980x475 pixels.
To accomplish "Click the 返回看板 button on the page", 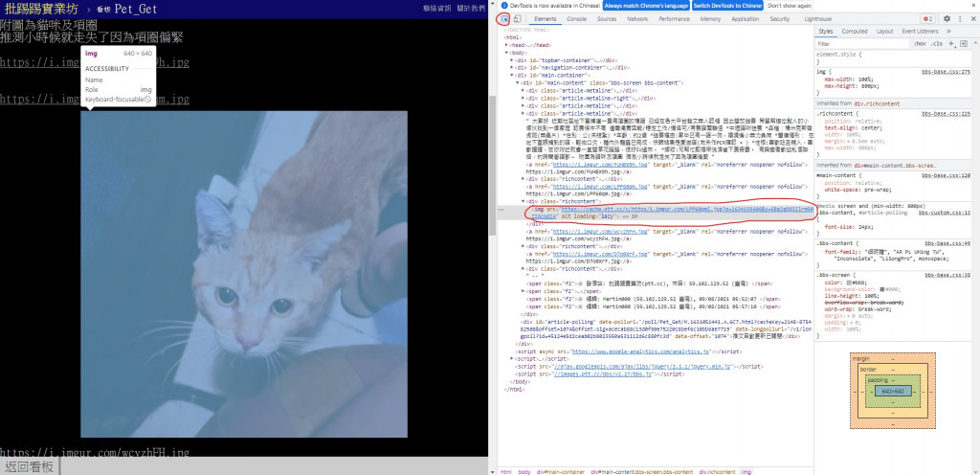I will point(30,466).
